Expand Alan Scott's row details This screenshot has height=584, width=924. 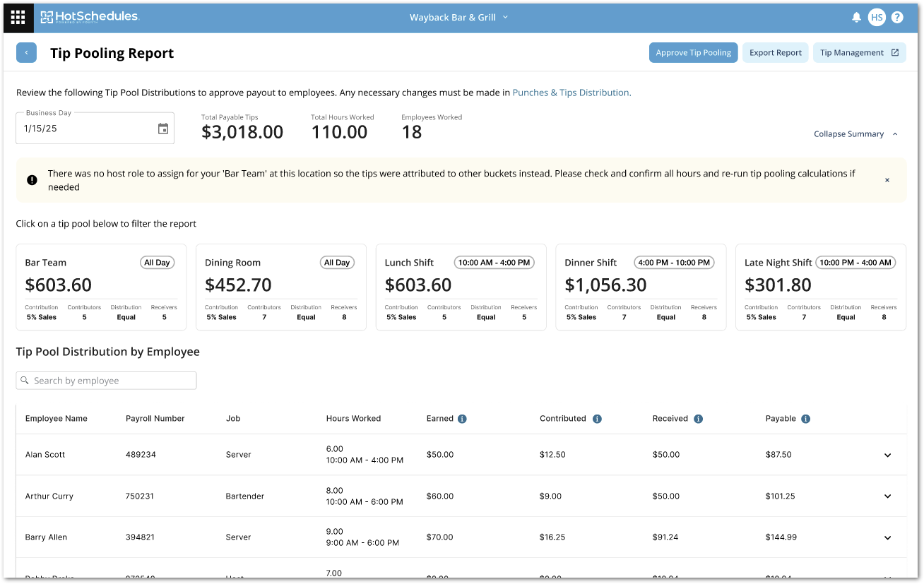tap(888, 455)
